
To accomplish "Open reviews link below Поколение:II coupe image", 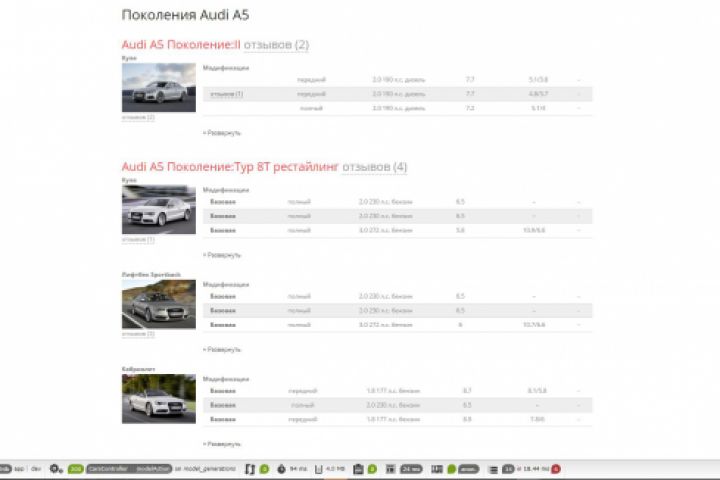I will [x=138, y=118].
